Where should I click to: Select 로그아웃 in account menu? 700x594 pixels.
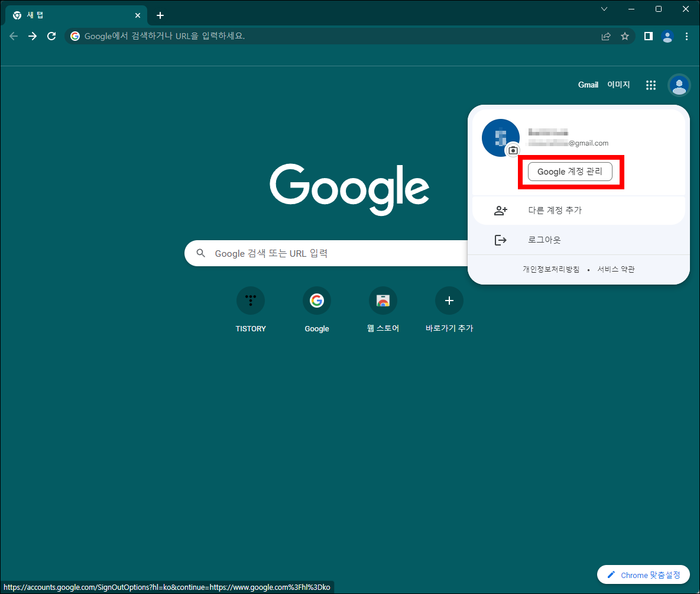(x=579, y=240)
